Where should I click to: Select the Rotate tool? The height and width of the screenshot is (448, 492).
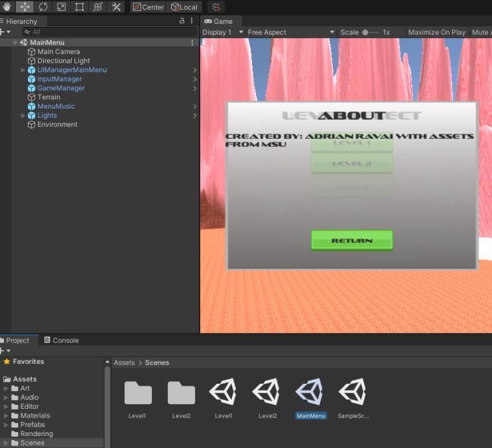[x=43, y=7]
